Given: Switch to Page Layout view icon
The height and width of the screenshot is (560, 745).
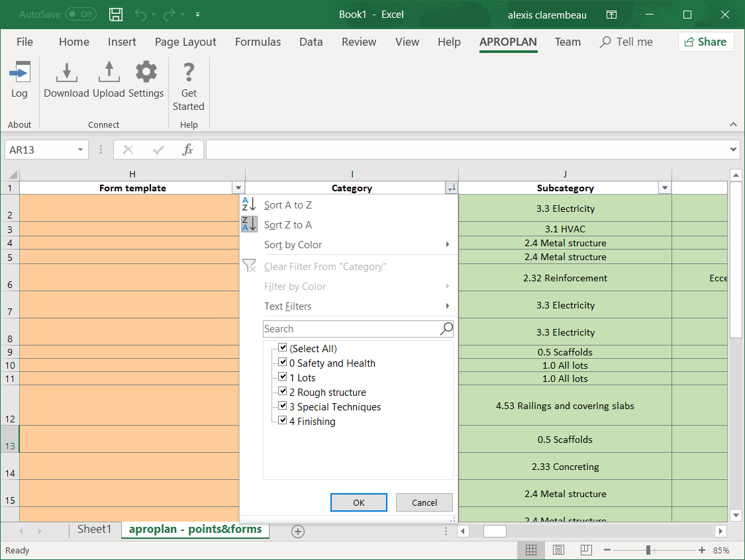Looking at the screenshot, I should [559, 550].
